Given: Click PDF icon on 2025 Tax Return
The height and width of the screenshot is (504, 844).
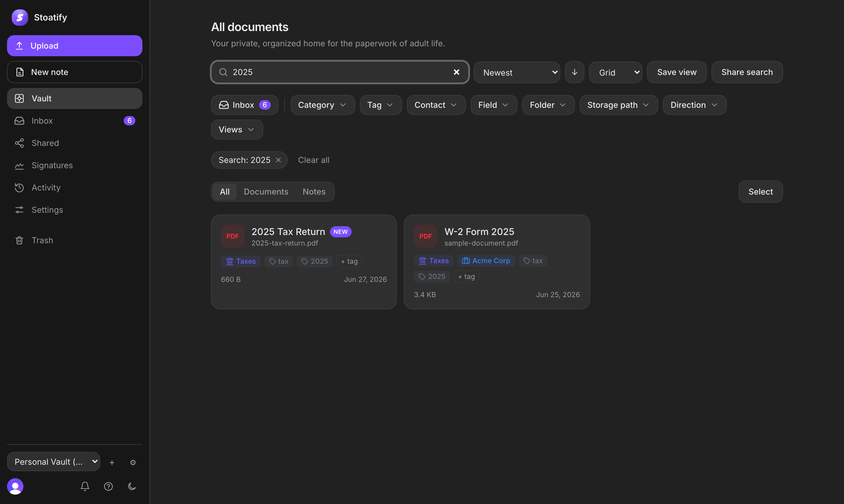Looking at the screenshot, I should click(233, 236).
